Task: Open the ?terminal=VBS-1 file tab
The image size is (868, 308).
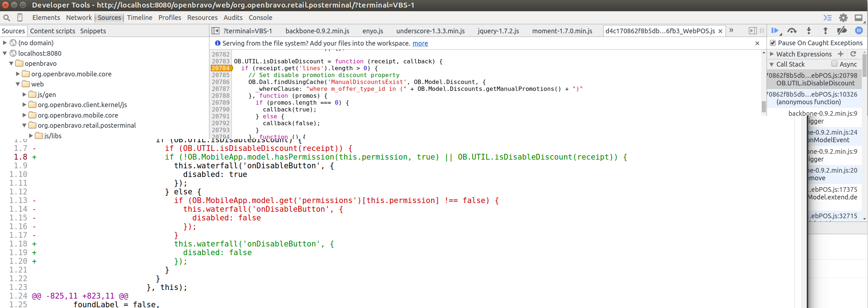Action: (x=247, y=31)
